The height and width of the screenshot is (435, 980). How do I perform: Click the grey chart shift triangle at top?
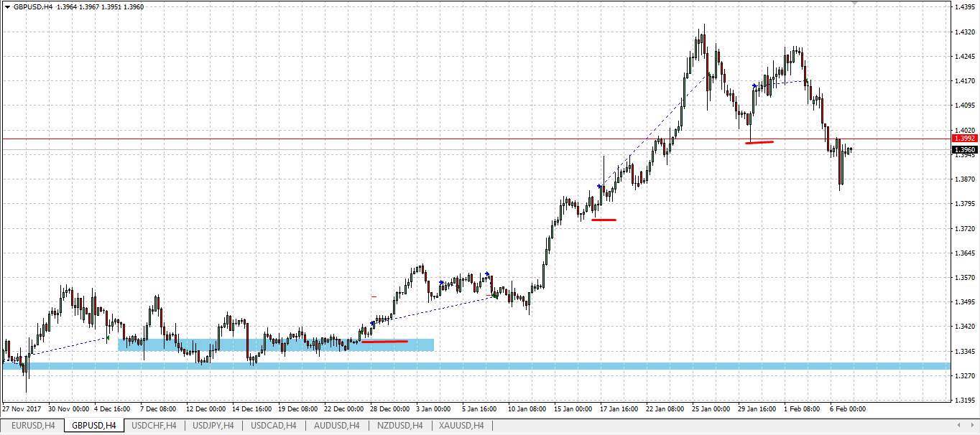[854, 4]
